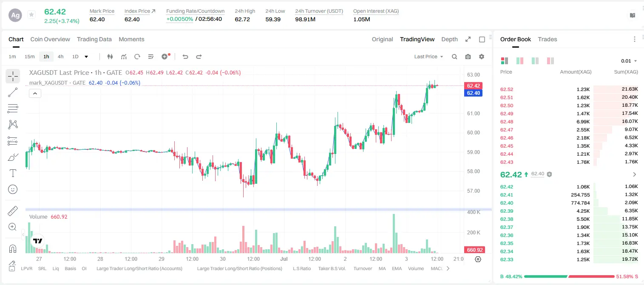Undo the last chart action
Image resolution: width=644 pixels, height=285 pixels.
coord(185,57)
